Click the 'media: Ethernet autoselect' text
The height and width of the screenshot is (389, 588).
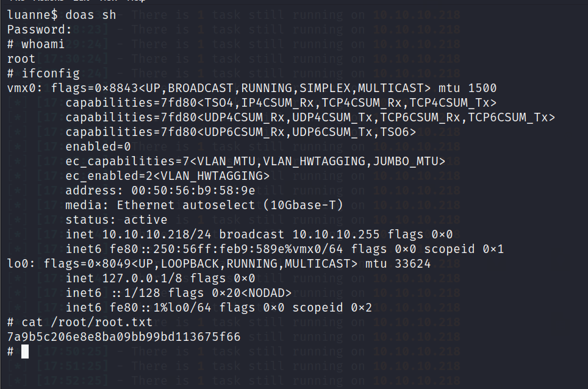[171, 205]
